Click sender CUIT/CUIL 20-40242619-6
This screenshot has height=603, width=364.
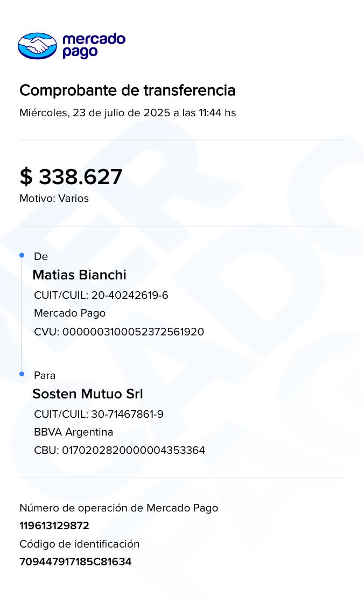(x=101, y=295)
